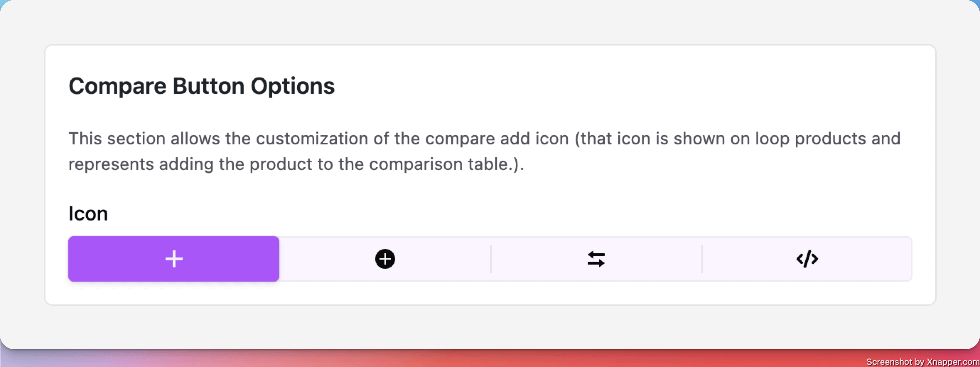
Task: Click the "Compare Button Options" heading
Action: pos(201,86)
